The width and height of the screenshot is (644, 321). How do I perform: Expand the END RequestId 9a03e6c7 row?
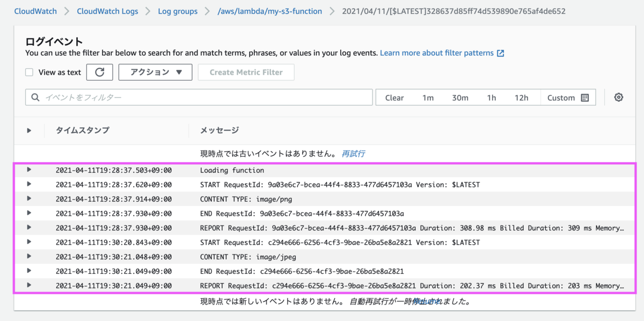[29, 213]
